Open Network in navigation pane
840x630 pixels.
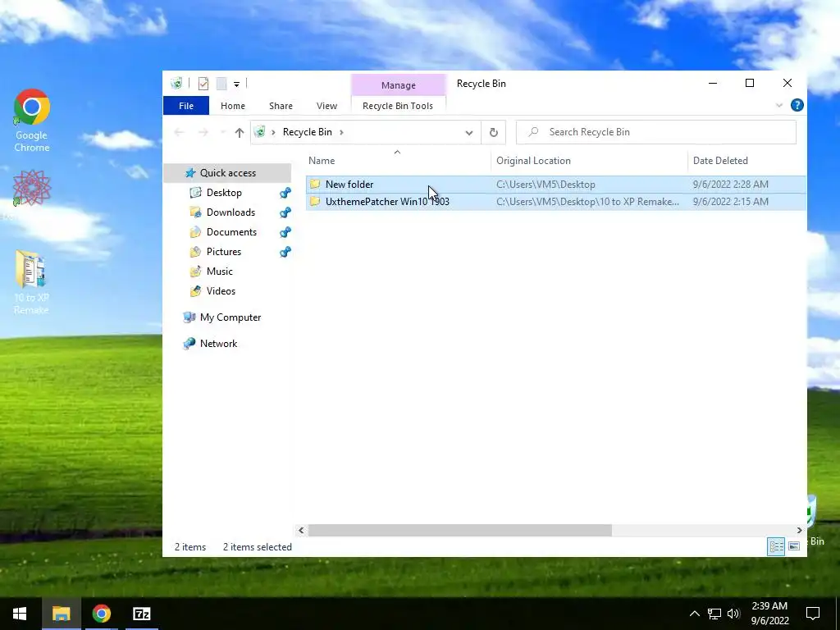tap(218, 344)
